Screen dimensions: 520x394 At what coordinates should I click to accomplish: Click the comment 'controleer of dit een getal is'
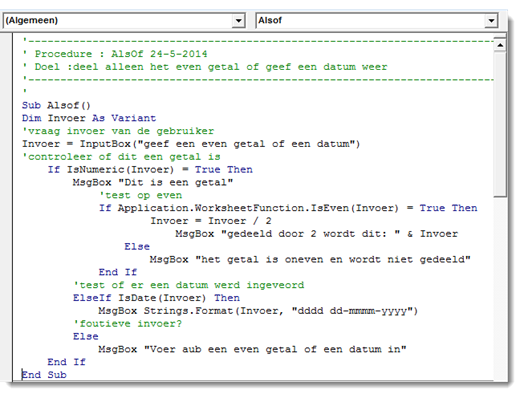click(x=121, y=157)
